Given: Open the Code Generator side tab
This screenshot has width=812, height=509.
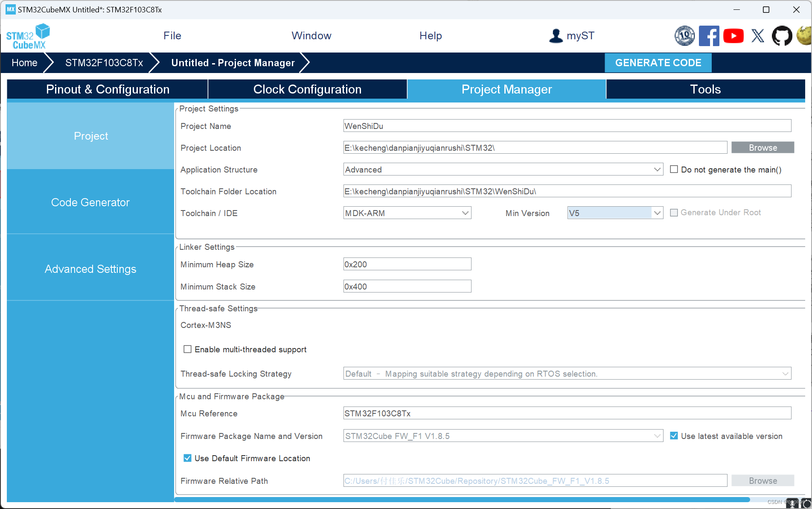Looking at the screenshot, I should pos(90,202).
